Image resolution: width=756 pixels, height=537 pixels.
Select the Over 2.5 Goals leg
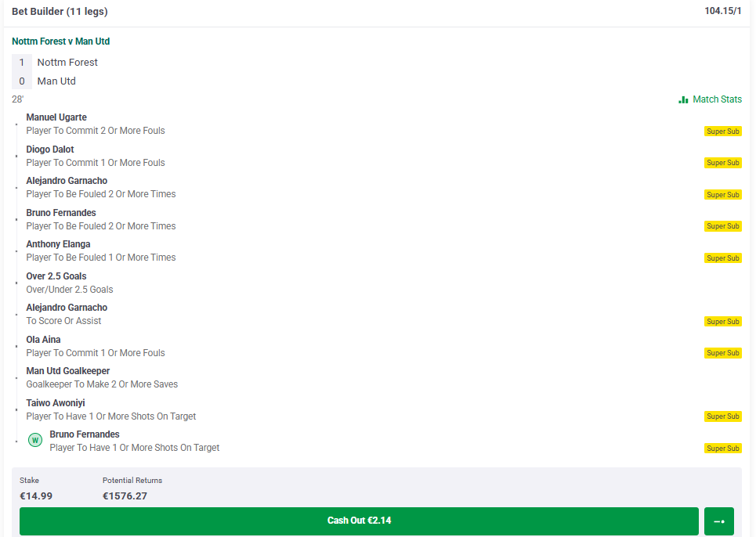tap(69, 283)
